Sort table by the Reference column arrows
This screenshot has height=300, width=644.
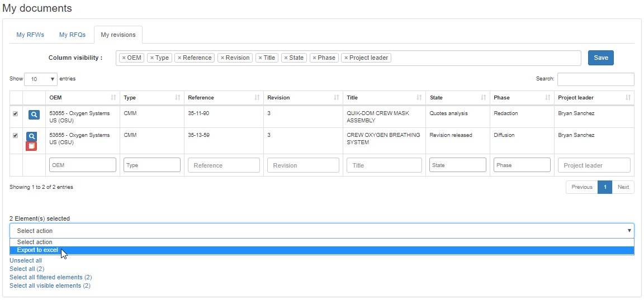(x=257, y=98)
